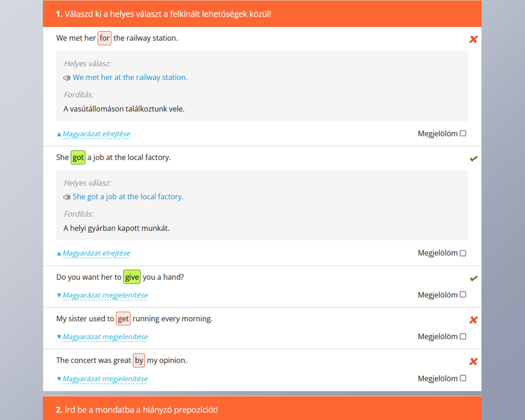525x420 pixels.
Task: Collapse explanation under the railway station sentence
Action: 94,134
